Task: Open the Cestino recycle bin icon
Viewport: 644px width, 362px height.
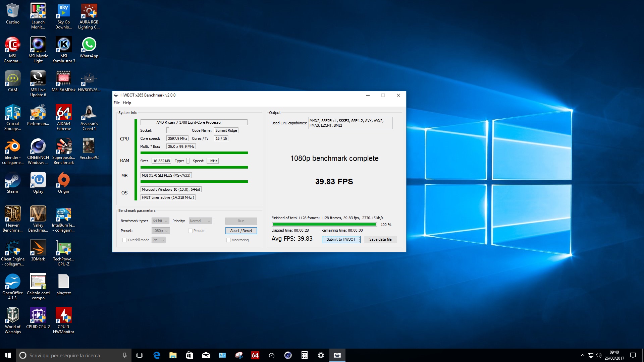Action: (x=12, y=14)
